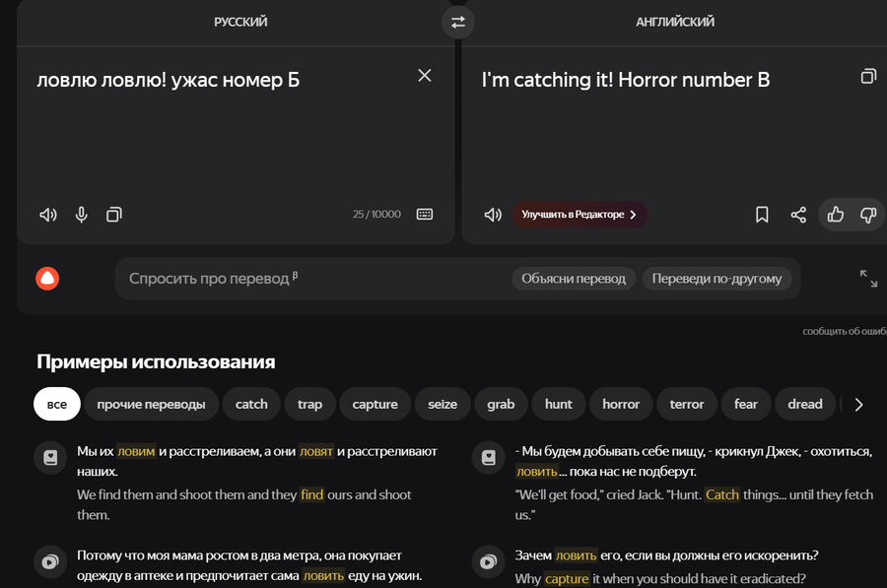Open the Английский target language selector

tap(675, 22)
